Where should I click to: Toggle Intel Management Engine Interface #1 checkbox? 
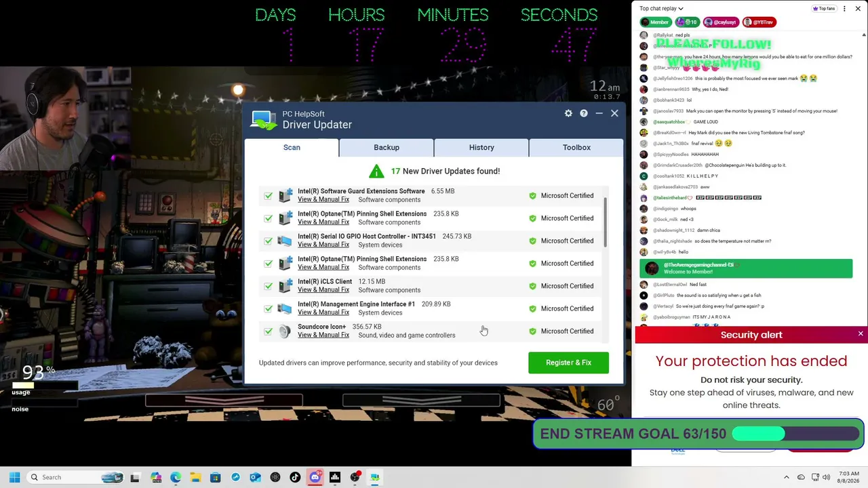click(x=269, y=308)
